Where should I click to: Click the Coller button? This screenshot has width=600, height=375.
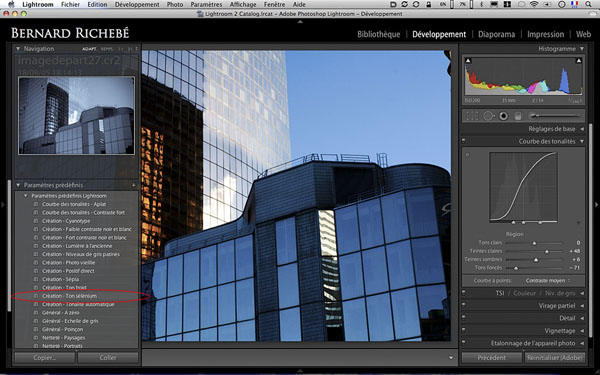[x=108, y=358]
